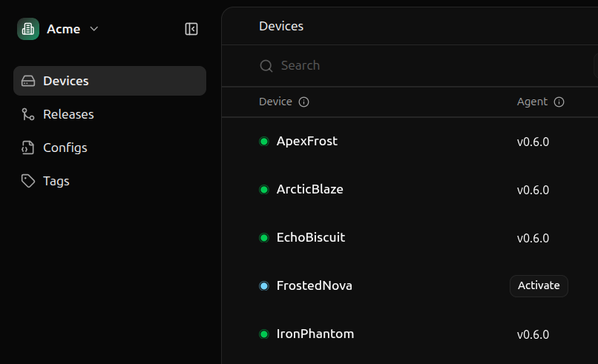The width and height of the screenshot is (598, 364).
Task: Show Device column info tooltip
Action: (303, 102)
